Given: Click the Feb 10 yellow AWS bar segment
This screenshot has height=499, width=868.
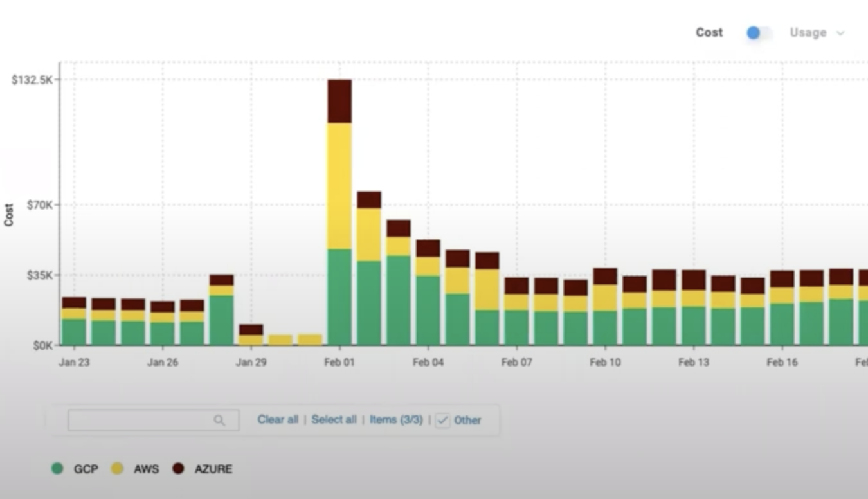Looking at the screenshot, I should [x=606, y=298].
